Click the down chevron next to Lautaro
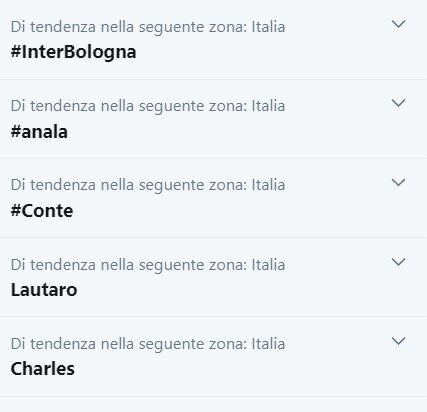427x412 pixels. tap(398, 262)
